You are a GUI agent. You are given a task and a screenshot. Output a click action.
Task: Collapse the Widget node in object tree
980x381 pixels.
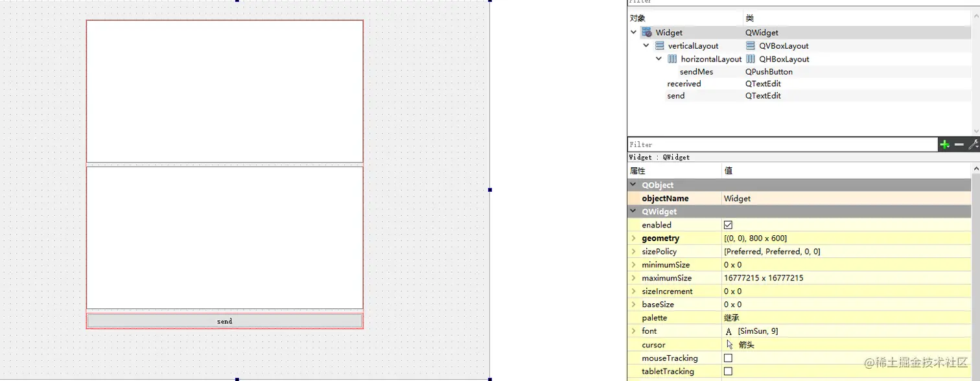633,32
